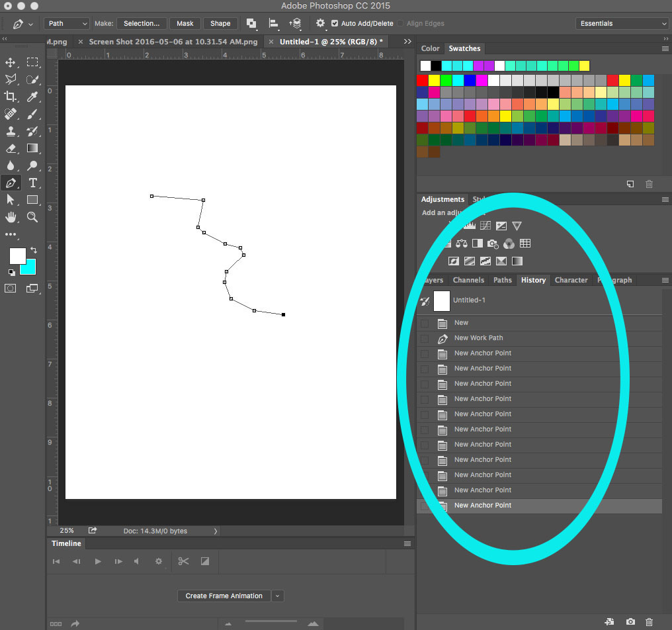Select the Hand tool
Screen dimensions: 672x630
[x=11, y=217]
